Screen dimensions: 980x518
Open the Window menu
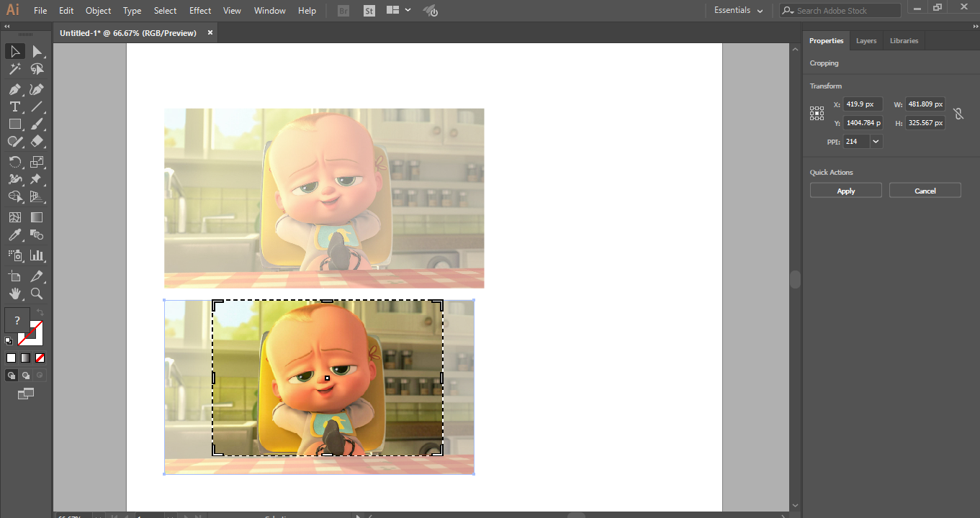(x=270, y=11)
